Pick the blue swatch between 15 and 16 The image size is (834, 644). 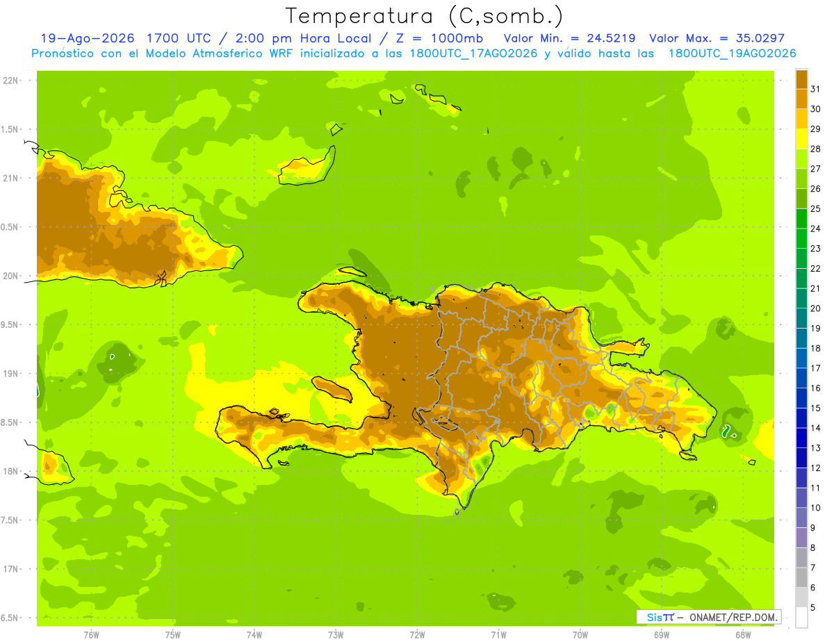tap(801, 398)
